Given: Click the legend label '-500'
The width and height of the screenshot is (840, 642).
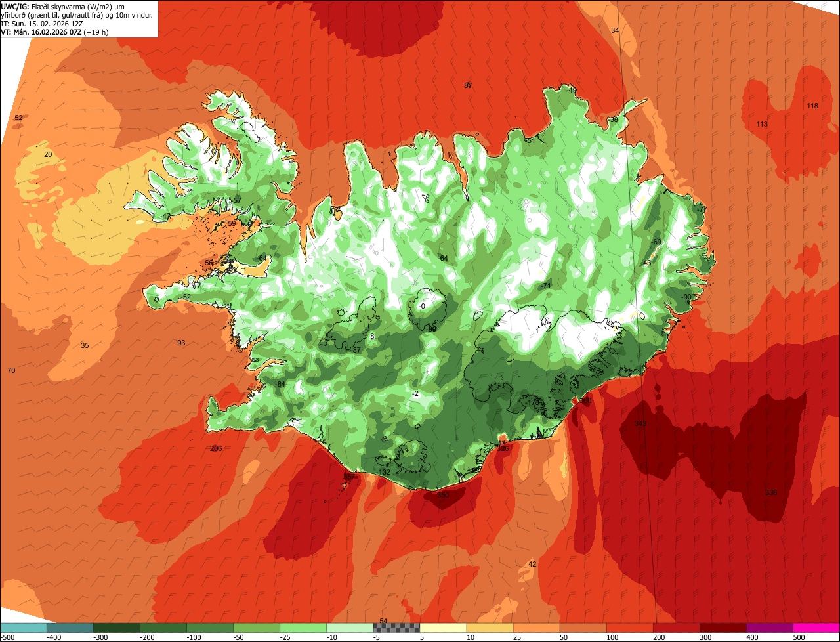Looking at the screenshot, I should [x=8, y=637].
